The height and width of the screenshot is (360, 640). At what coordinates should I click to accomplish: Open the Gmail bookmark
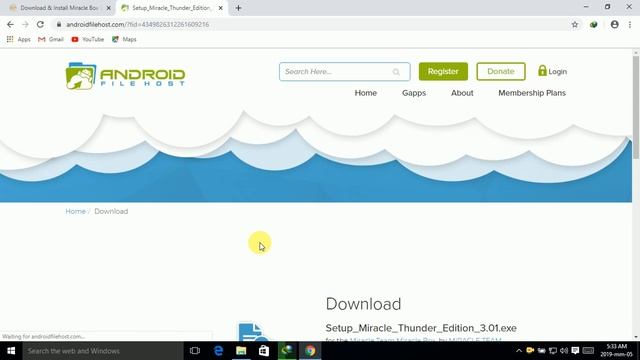pyautogui.click(x=51, y=39)
